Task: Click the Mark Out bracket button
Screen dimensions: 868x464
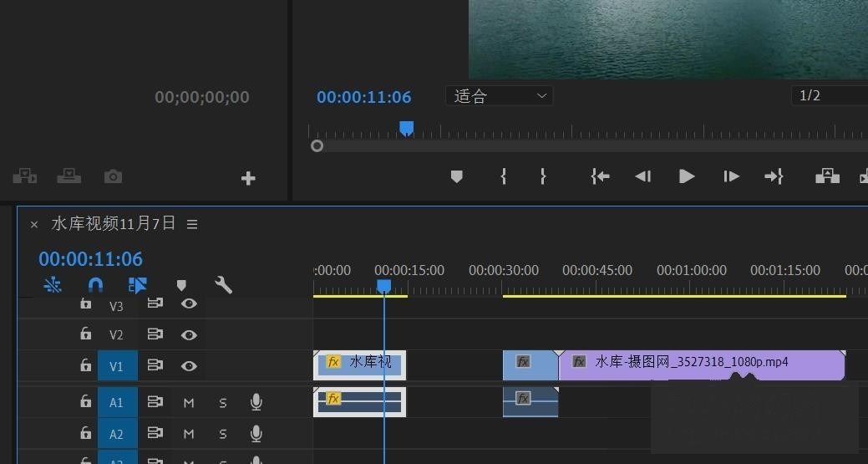Action: tap(543, 176)
